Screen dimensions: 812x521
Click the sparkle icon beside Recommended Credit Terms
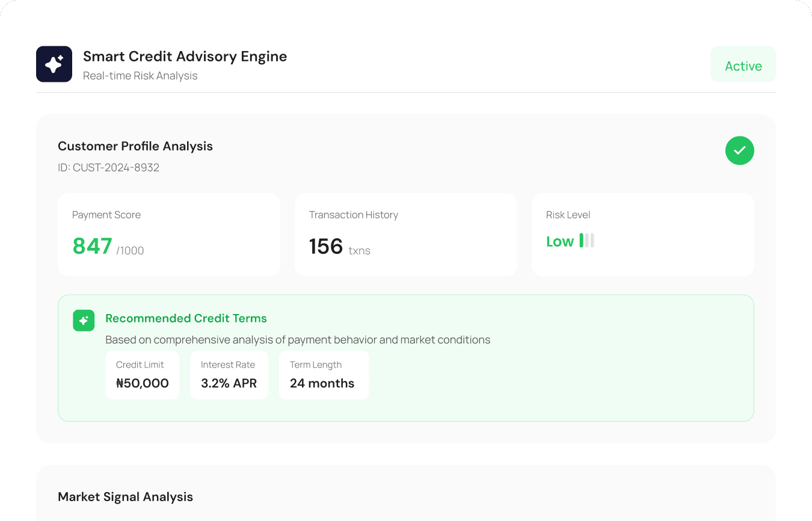pyautogui.click(x=84, y=321)
